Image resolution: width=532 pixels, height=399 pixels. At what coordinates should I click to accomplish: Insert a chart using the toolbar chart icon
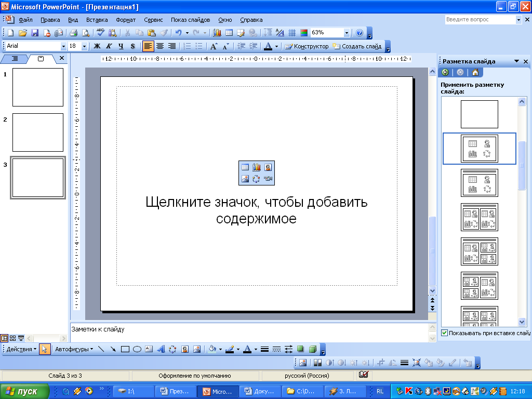click(x=217, y=33)
